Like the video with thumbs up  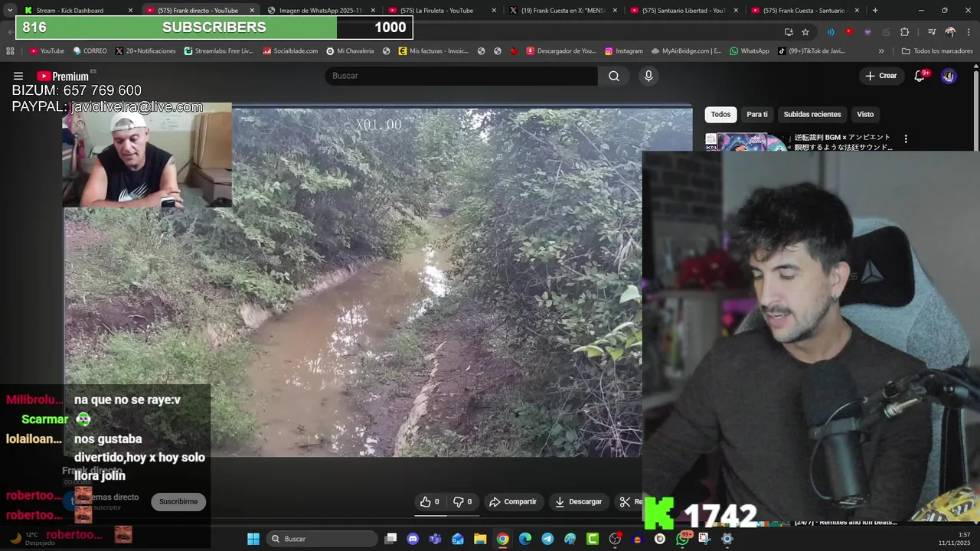click(x=430, y=502)
